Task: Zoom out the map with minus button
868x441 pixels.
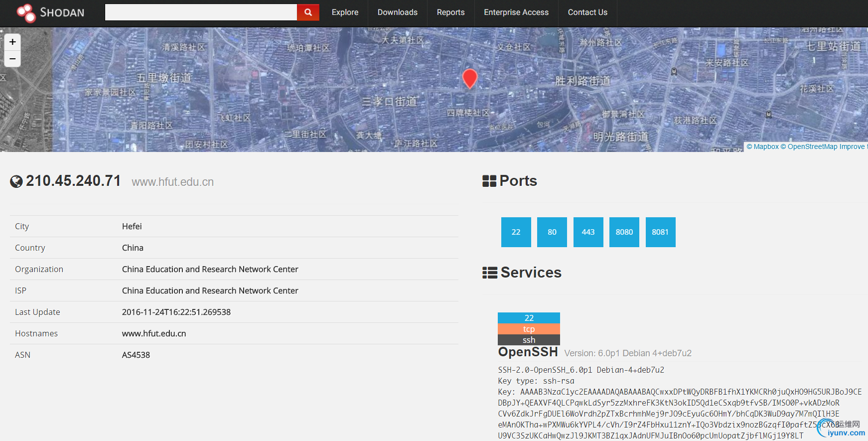Action: [x=12, y=59]
